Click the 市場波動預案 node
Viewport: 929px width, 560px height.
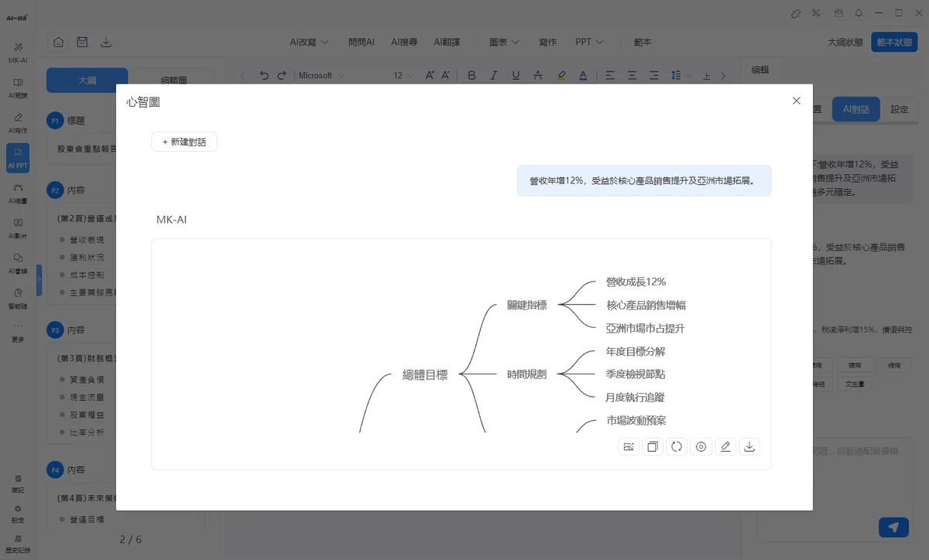(636, 421)
